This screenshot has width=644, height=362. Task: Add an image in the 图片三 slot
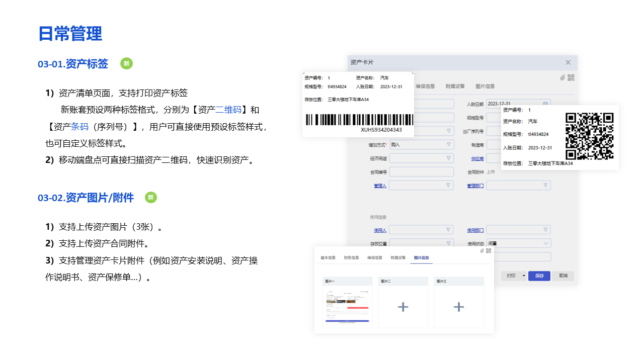pos(458,307)
